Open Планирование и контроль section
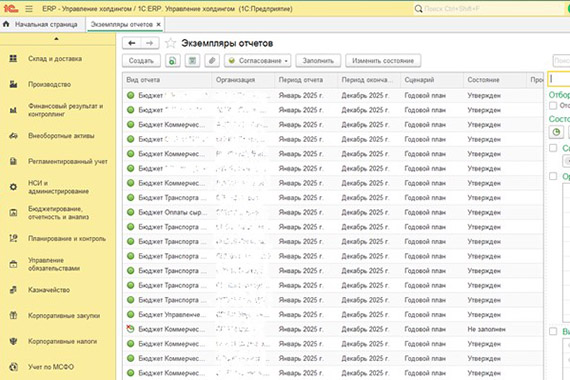 (67, 239)
